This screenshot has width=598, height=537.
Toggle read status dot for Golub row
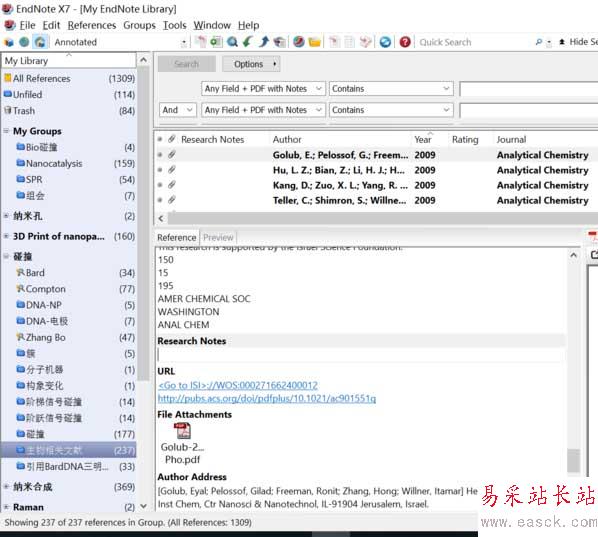pos(160,154)
